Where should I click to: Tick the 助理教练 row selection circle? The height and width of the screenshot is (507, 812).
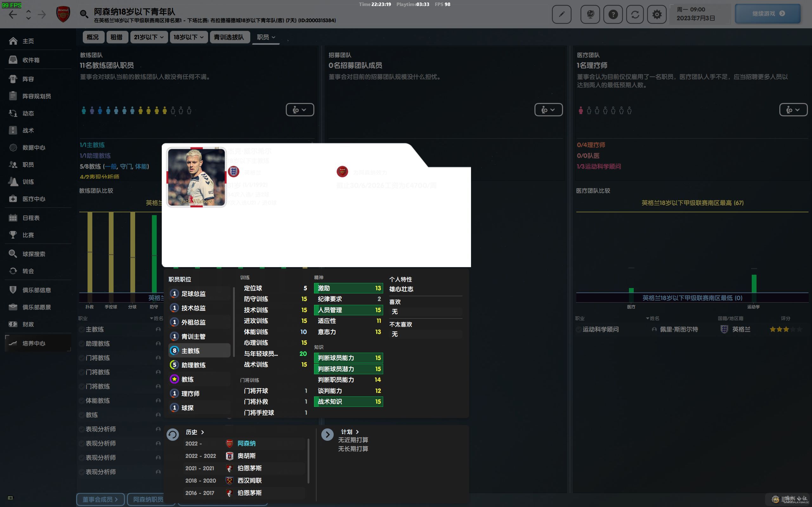(82, 344)
